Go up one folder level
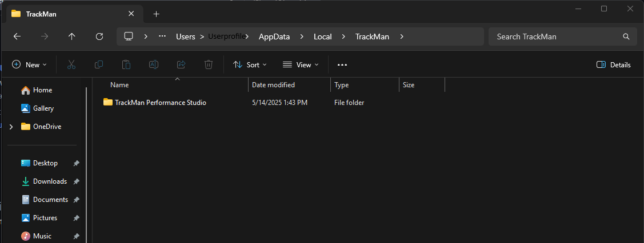644x243 pixels. pyautogui.click(x=72, y=37)
